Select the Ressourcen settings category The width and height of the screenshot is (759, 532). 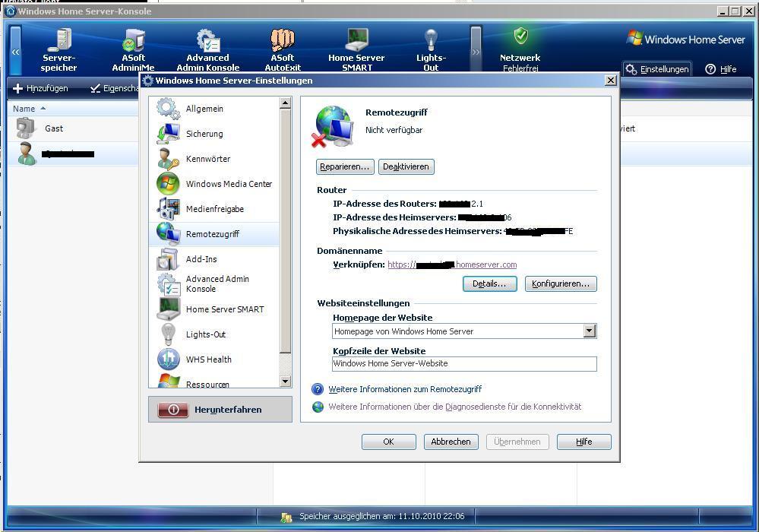(214, 381)
